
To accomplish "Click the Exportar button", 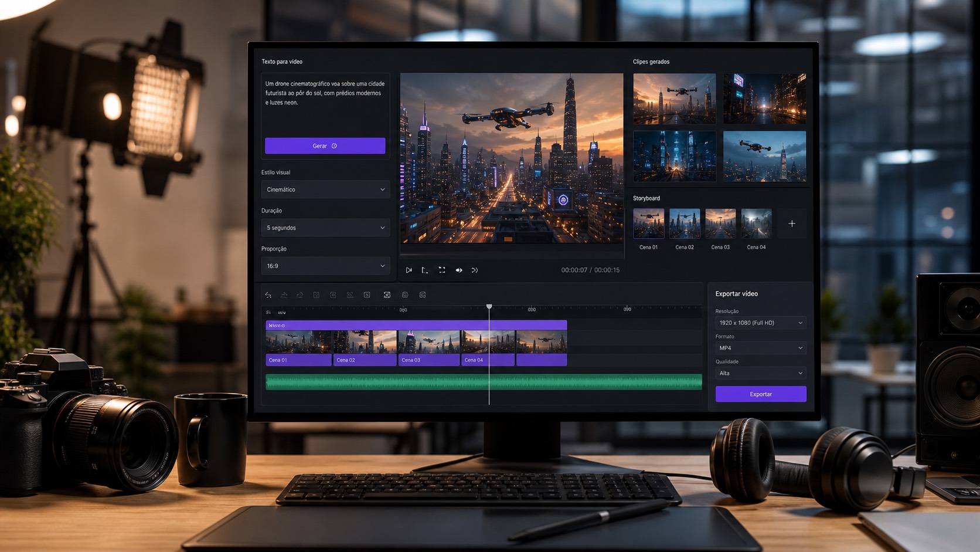I will coord(761,394).
